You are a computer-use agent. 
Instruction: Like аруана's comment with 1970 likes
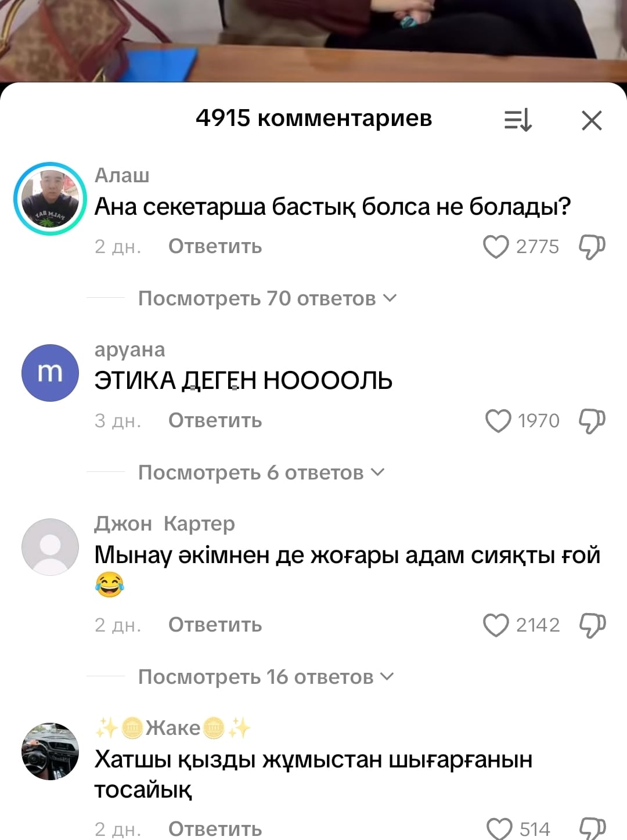point(498,421)
